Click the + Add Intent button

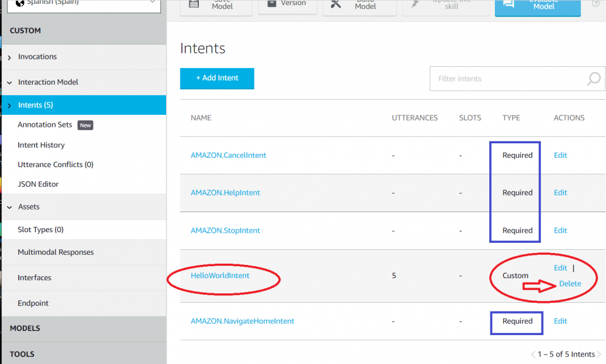pos(217,78)
